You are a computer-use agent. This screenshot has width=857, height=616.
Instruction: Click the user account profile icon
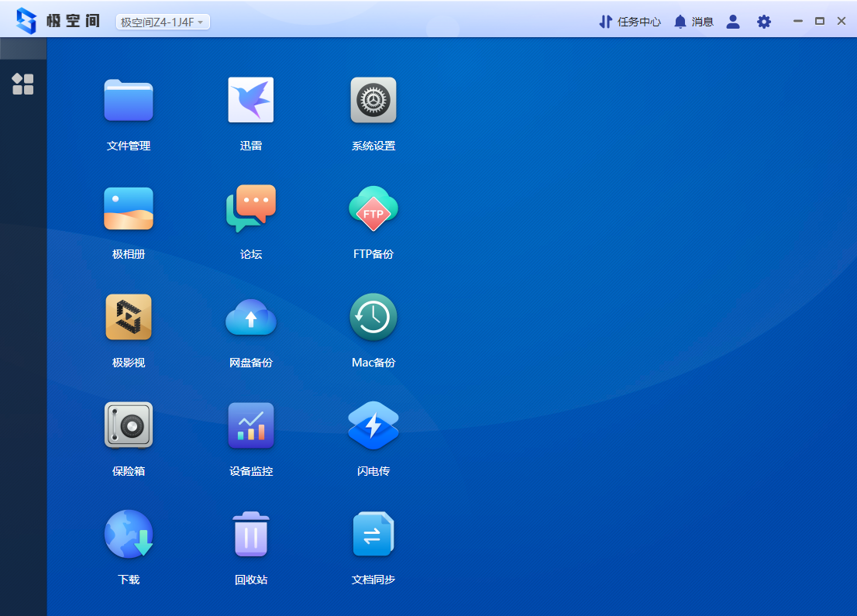[x=733, y=22]
